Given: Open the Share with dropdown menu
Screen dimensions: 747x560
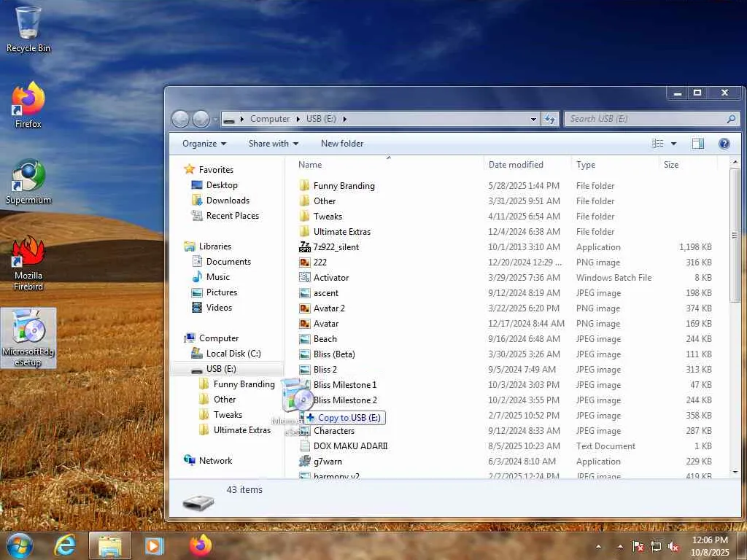Looking at the screenshot, I should [274, 144].
